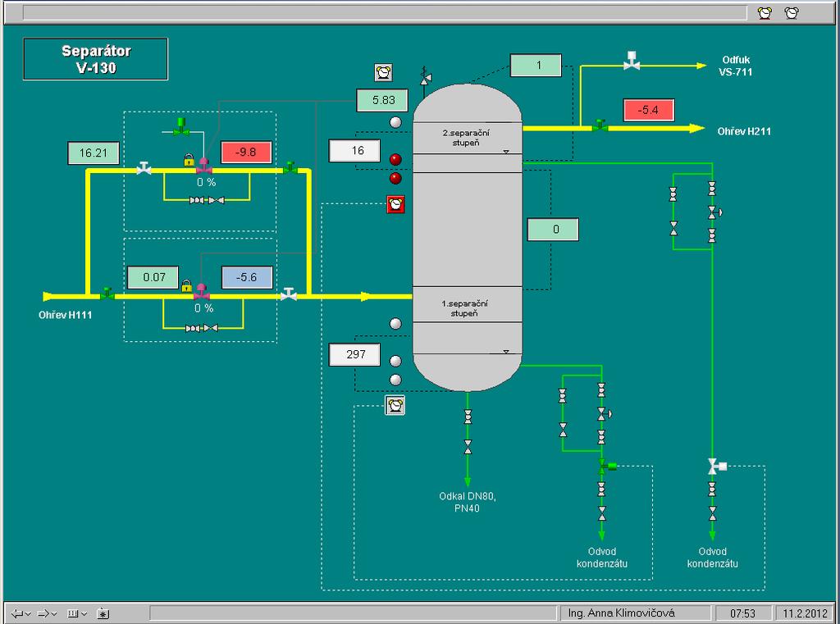The width and height of the screenshot is (840, 624).
Task: Click the upper red level indicator lamp
Action: coord(395,159)
